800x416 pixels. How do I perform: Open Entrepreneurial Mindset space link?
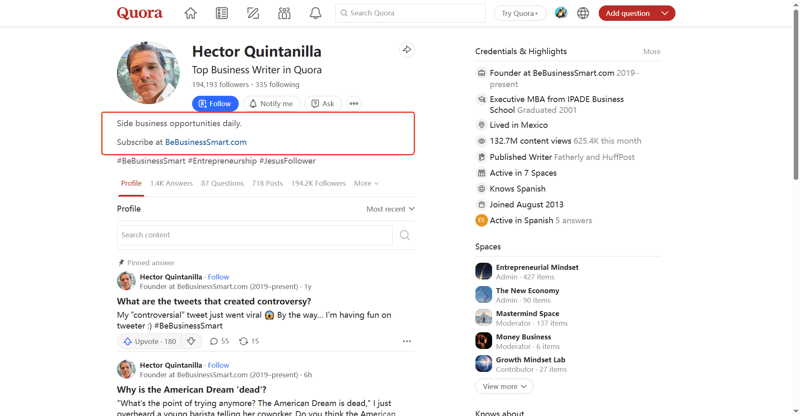pyautogui.click(x=537, y=267)
